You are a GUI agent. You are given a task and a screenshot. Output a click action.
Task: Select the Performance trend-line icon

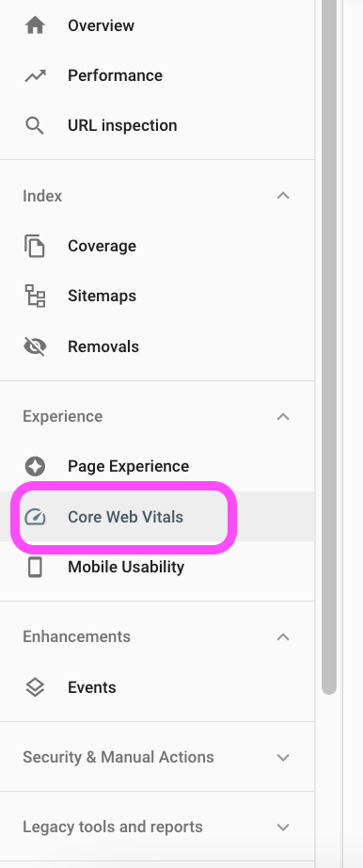pyautogui.click(x=35, y=76)
